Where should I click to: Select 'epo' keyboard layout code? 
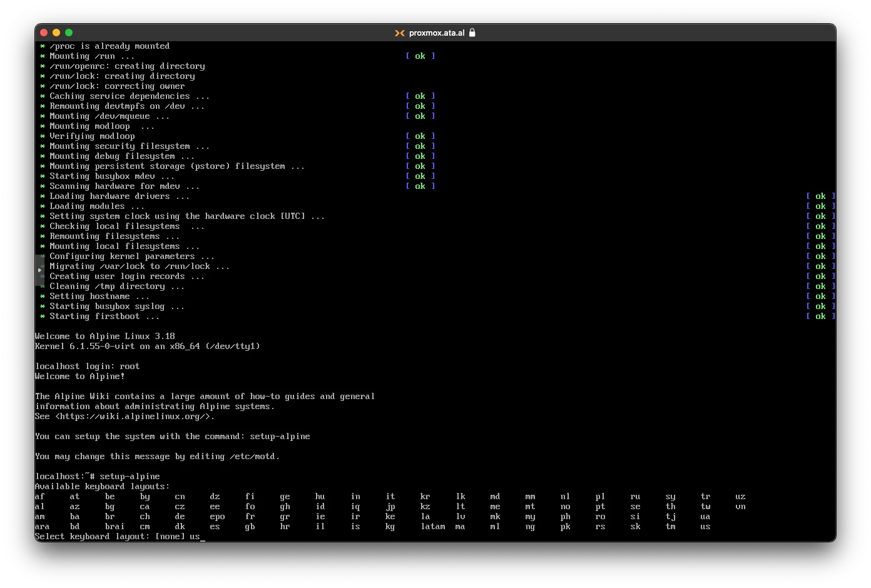pyautogui.click(x=218, y=517)
